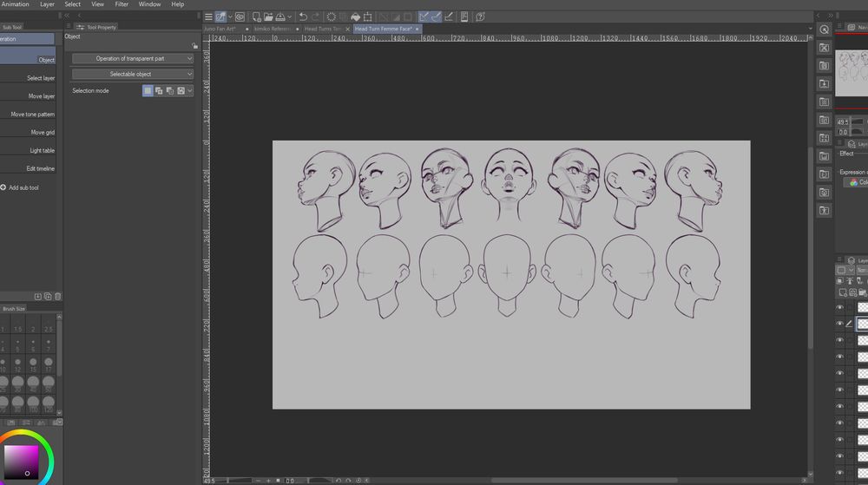Click the Quick Access magnifier icon

tap(825, 29)
